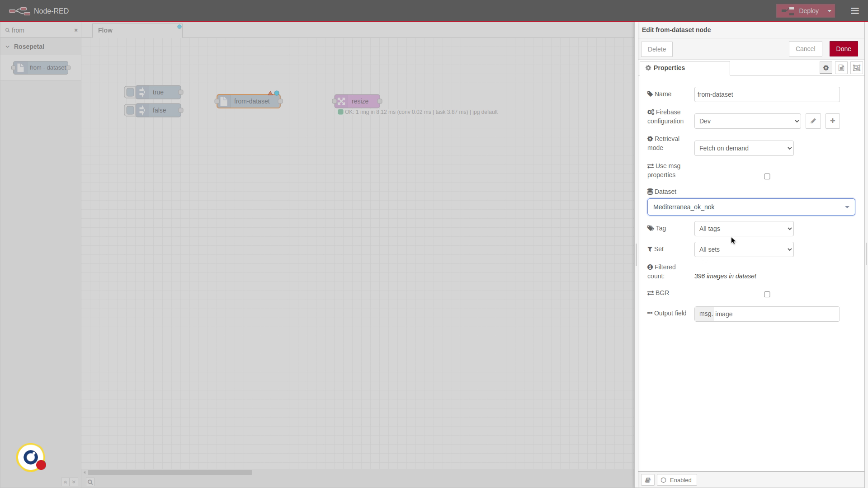Add a new Firebase configuration with the plus icon
868x488 pixels.
coord(833,121)
